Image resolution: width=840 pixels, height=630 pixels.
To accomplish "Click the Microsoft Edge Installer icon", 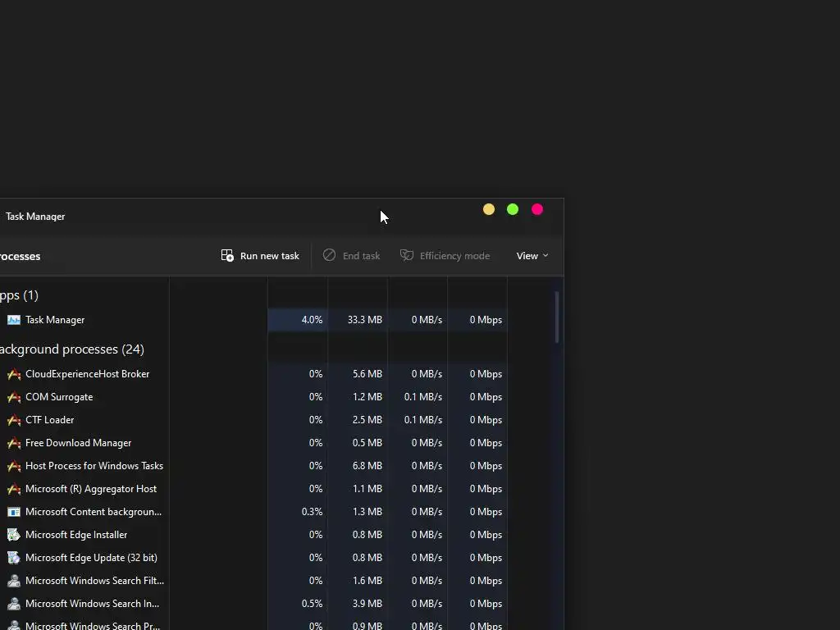I will coord(14,535).
